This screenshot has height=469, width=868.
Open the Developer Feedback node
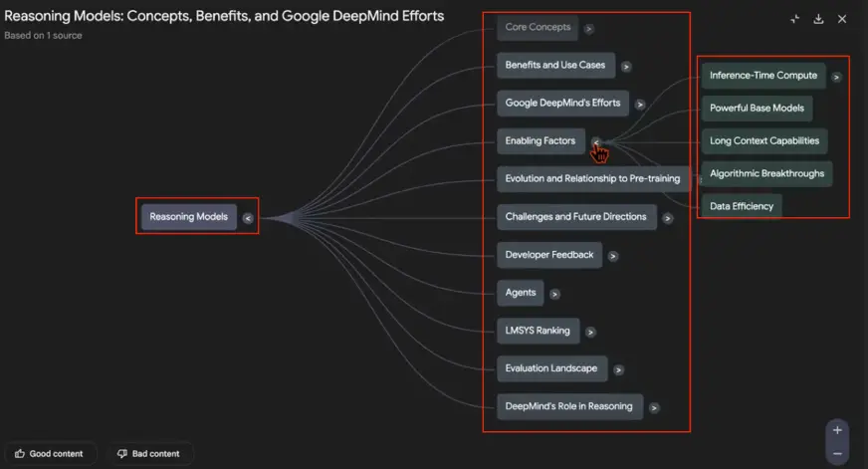coord(549,255)
